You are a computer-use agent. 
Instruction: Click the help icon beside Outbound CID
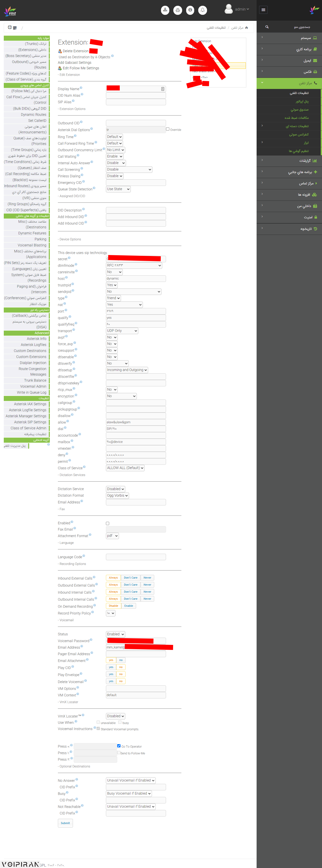coord(81,122)
